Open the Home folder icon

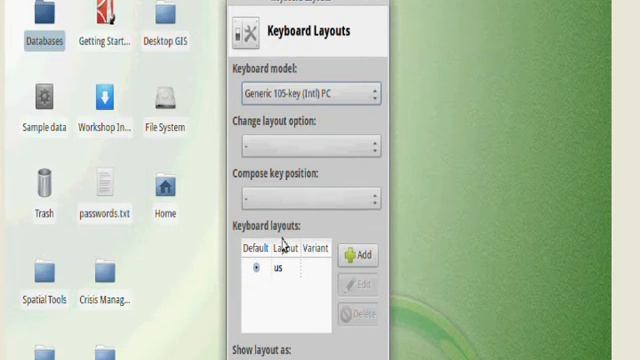tap(165, 185)
